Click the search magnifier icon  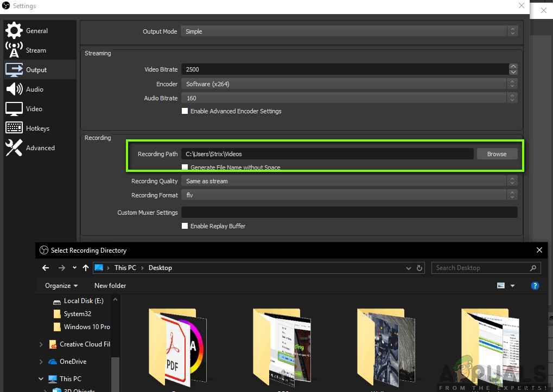click(533, 268)
